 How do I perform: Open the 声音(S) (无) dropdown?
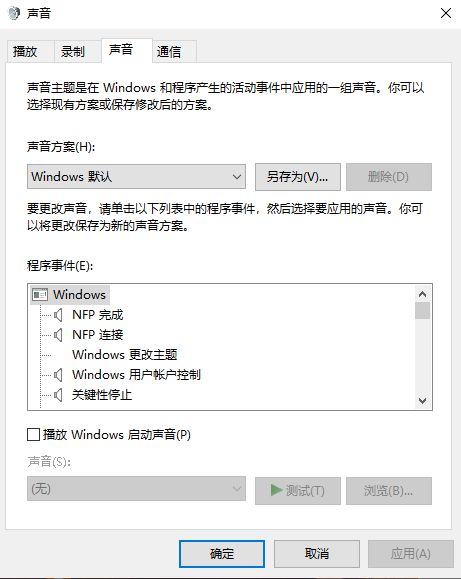(x=136, y=489)
